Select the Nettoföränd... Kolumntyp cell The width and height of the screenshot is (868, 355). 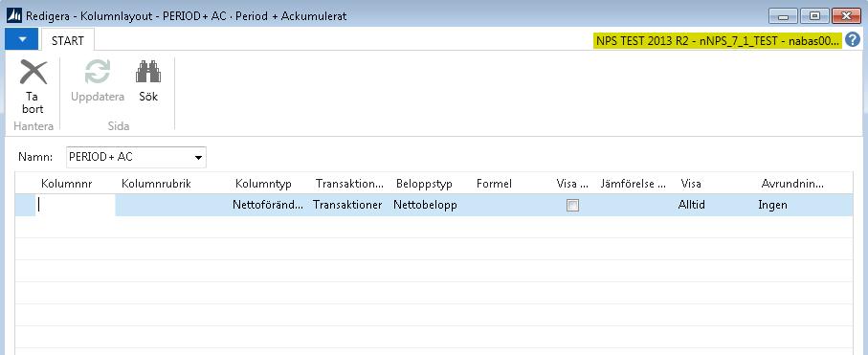pos(269,205)
